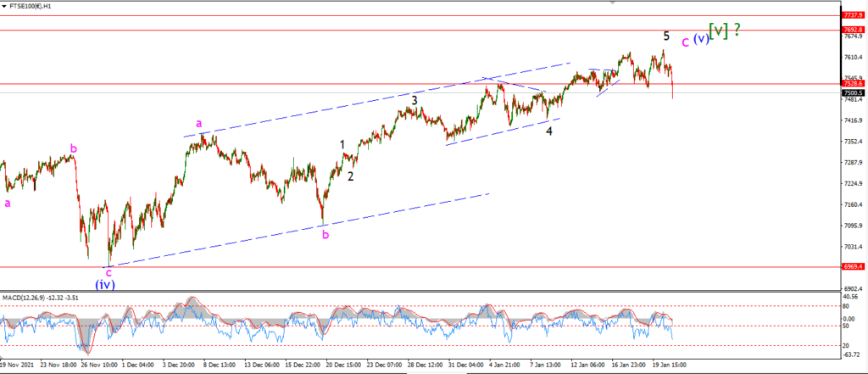Select the magenta c label near (v)
868x374 pixels.
coord(685,42)
